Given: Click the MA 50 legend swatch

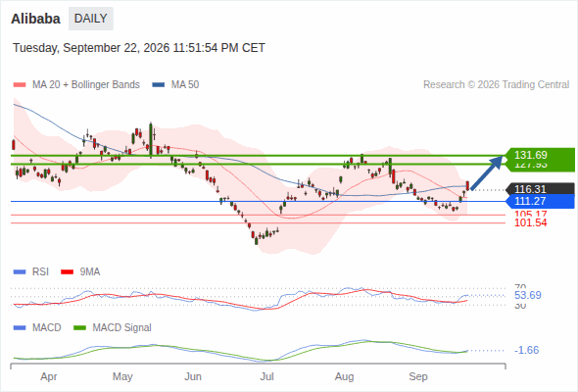Looking at the screenshot, I should [159, 85].
